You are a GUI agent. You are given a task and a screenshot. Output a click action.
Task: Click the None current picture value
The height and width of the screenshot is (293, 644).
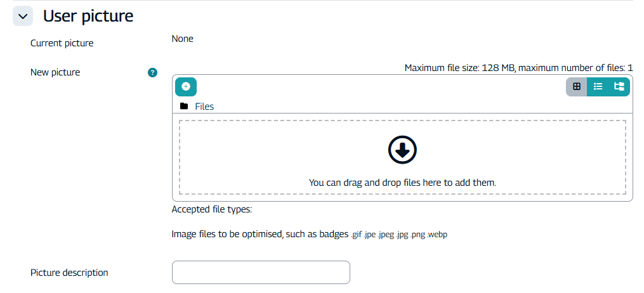[x=182, y=39]
